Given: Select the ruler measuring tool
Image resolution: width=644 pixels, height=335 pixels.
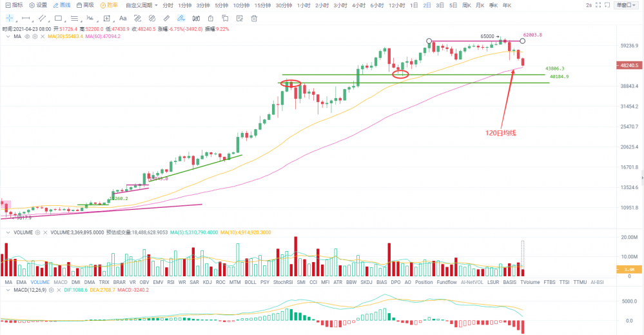Looking at the screenshot, I should (x=166, y=19).
